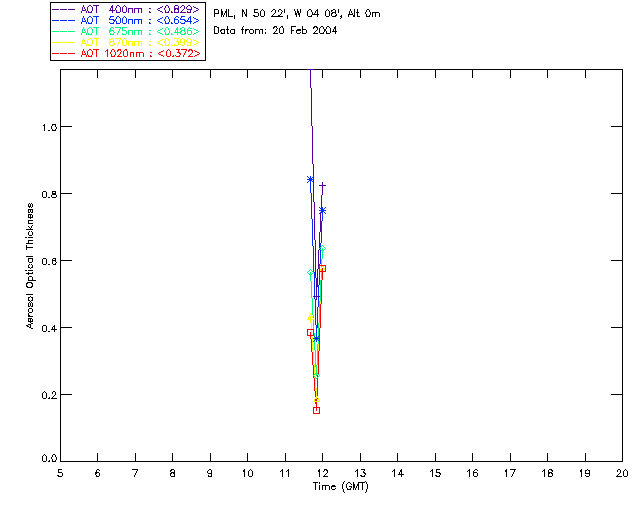Select legend value <0.486> for 675nm
The width and height of the screenshot is (640, 512).
click(x=178, y=31)
